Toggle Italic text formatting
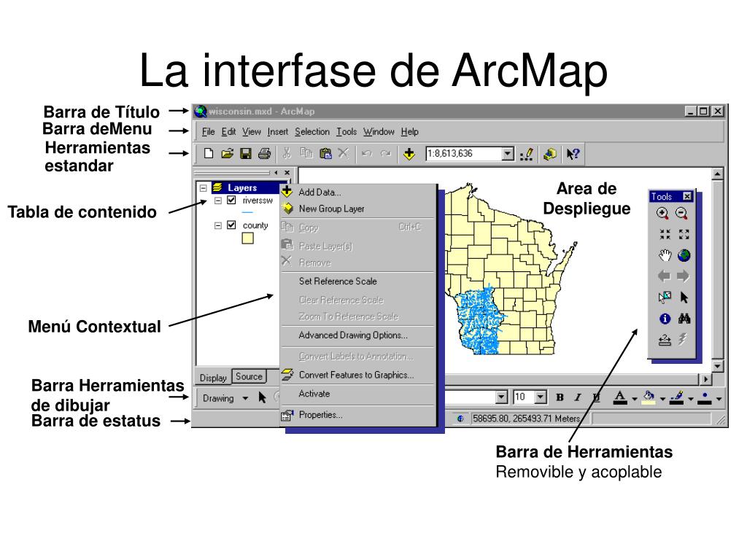This screenshot has width=747, height=560. point(578,397)
